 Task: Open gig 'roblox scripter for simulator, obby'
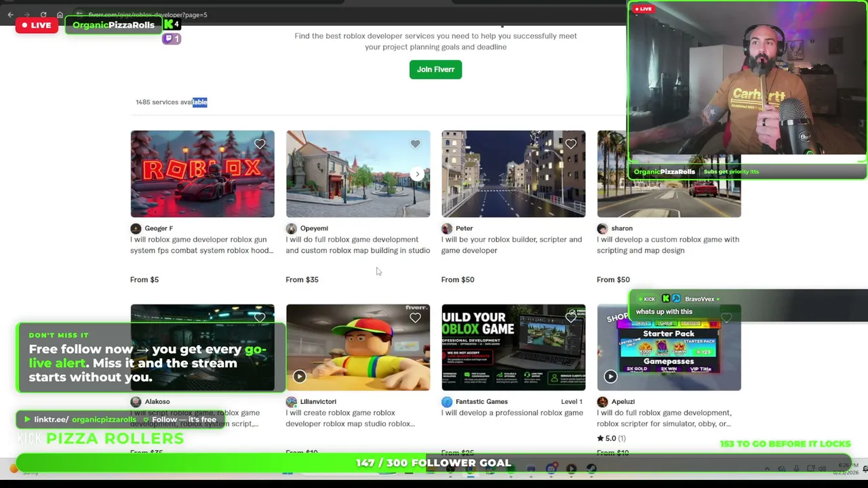click(664, 418)
